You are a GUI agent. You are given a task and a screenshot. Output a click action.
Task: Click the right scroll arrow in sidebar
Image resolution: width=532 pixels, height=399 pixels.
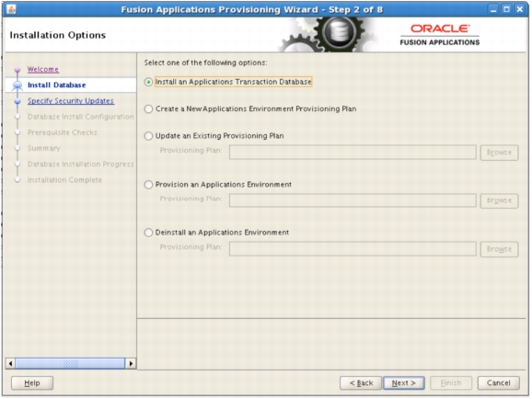131,364
